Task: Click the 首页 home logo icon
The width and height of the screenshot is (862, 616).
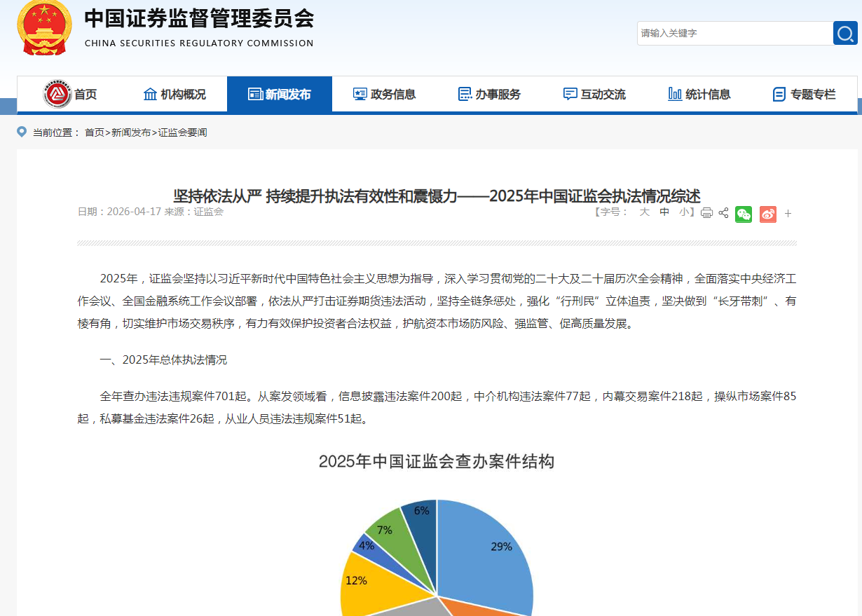Action: point(57,94)
